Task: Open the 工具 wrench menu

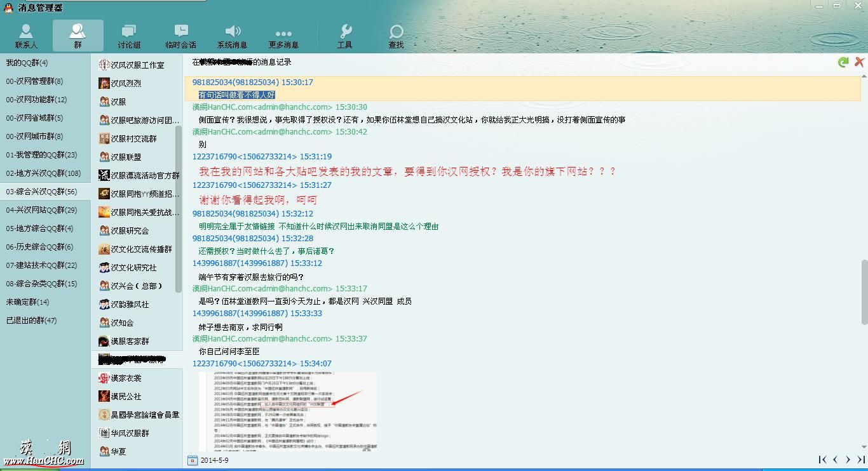Action: pos(344,36)
